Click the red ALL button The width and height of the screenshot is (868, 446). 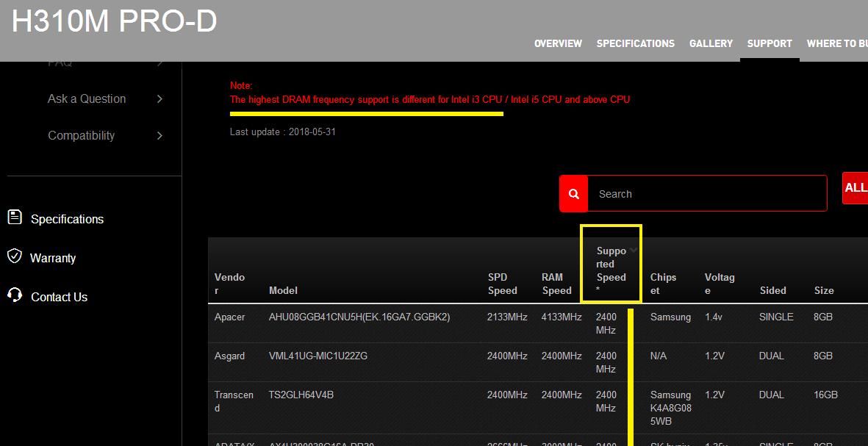(x=856, y=188)
